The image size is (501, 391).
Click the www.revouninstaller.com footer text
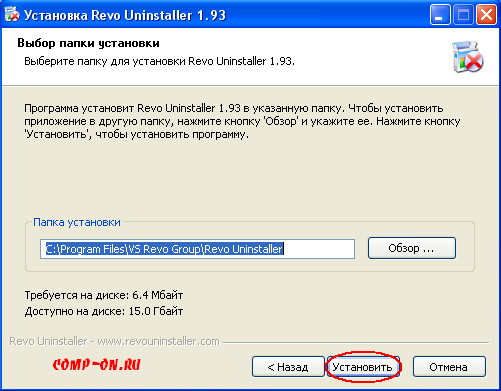158,341
